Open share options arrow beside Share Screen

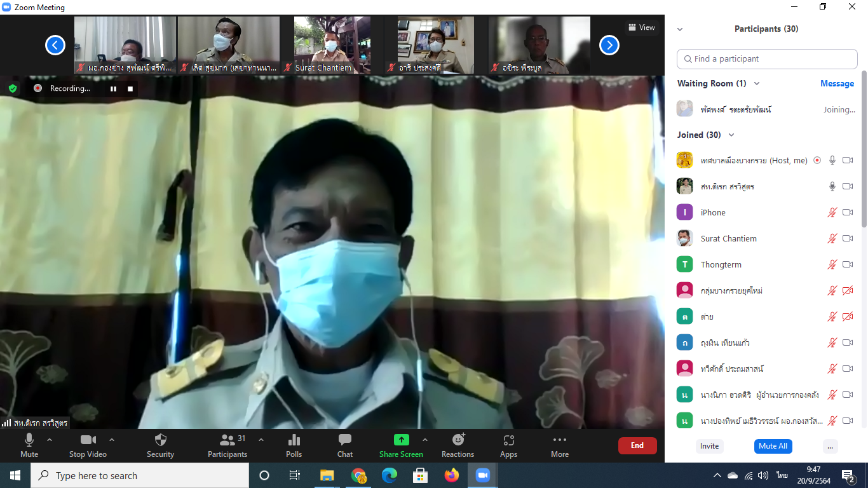[425, 440]
